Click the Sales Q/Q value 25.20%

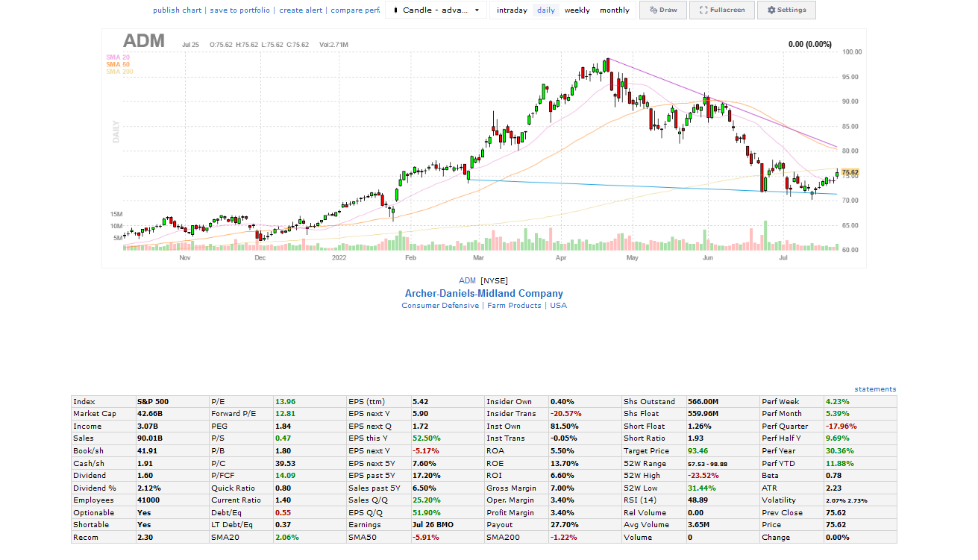pyautogui.click(x=426, y=500)
